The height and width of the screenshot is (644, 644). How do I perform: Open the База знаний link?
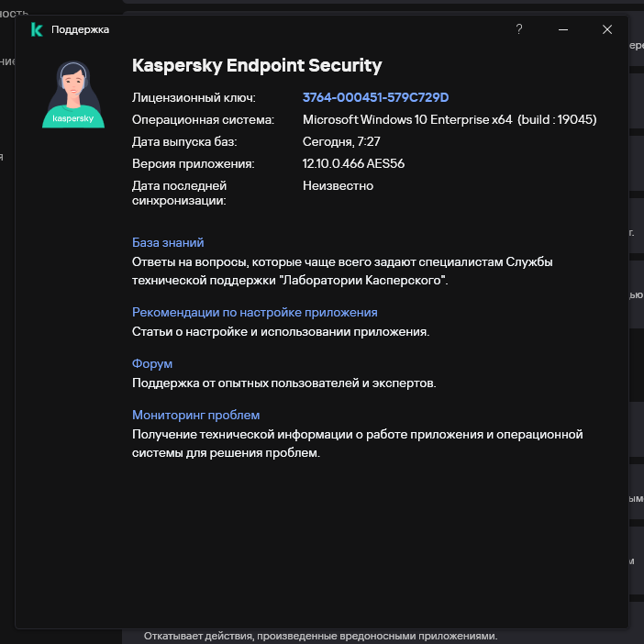[x=168, y=242]
